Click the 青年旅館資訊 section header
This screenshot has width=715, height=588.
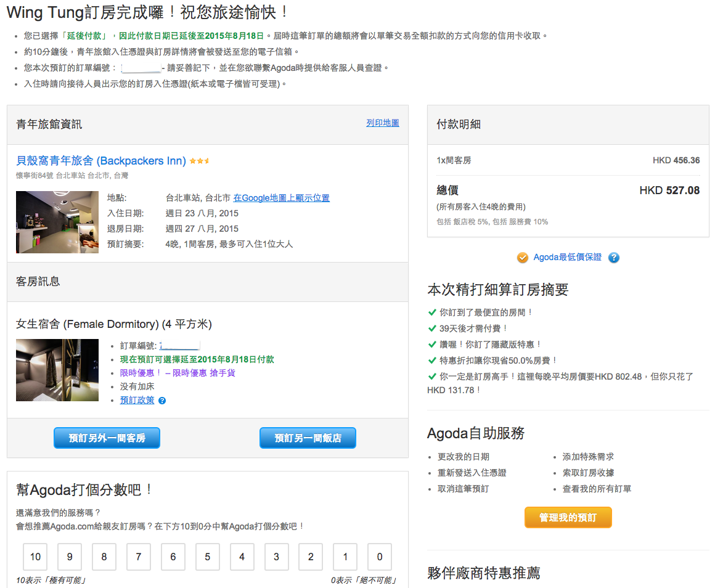click(x=49, y=125)
